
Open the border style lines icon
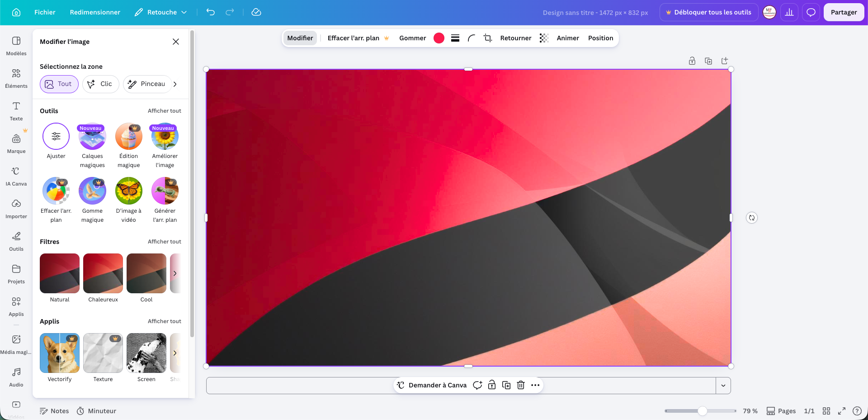(455, 38)
